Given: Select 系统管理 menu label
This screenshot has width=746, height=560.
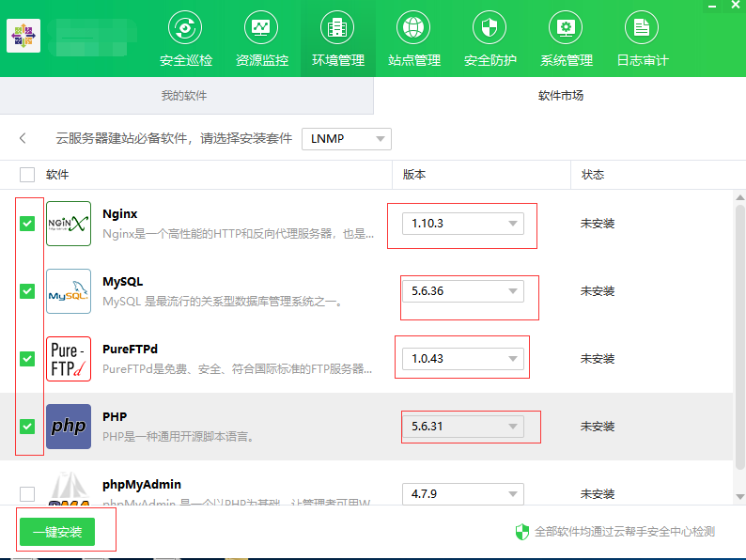Looking at the screenshot, I should click(x=567, y=60).
